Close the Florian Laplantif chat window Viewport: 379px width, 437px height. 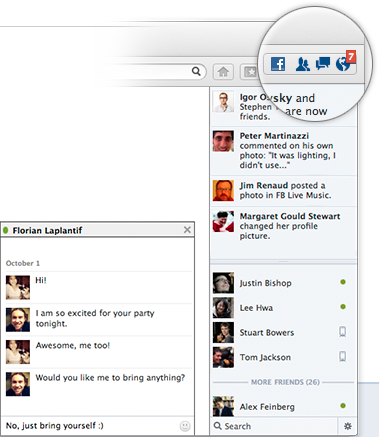[x=187, y=230]
